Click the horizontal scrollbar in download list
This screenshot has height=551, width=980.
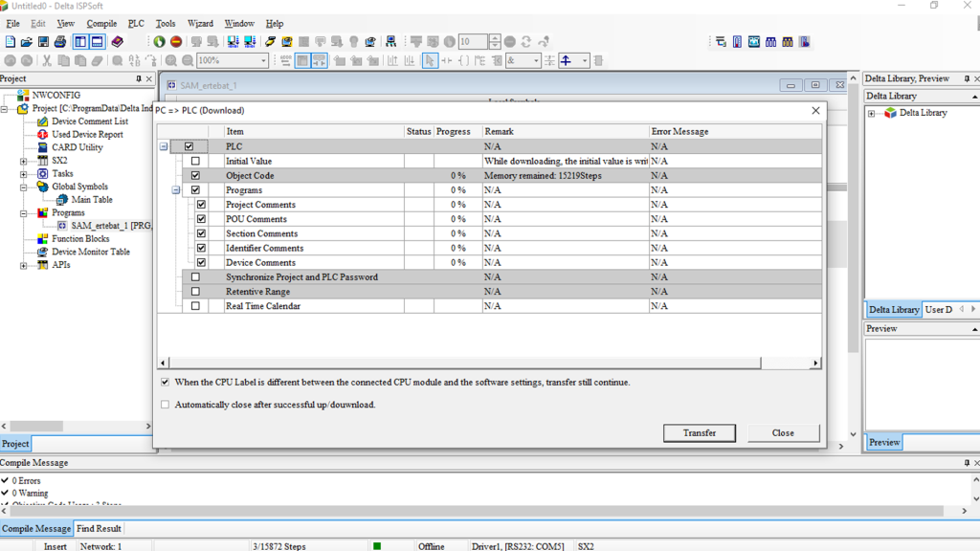pos(465,363)
